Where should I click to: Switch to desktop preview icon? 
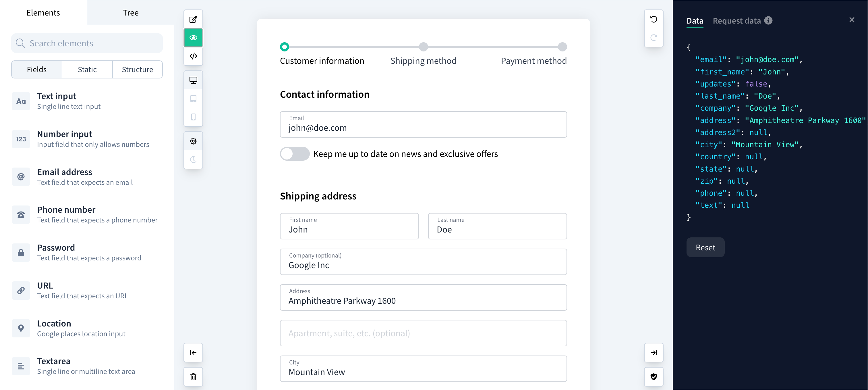point(193,80)
